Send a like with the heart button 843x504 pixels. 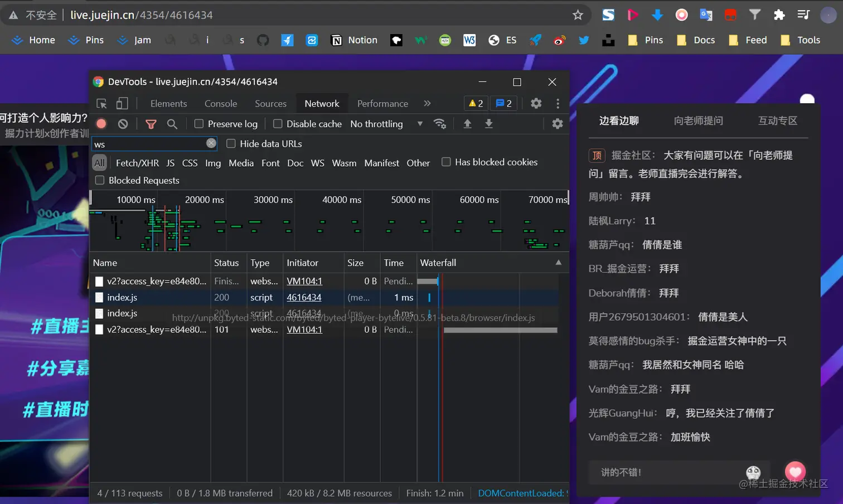click(795, 472)
